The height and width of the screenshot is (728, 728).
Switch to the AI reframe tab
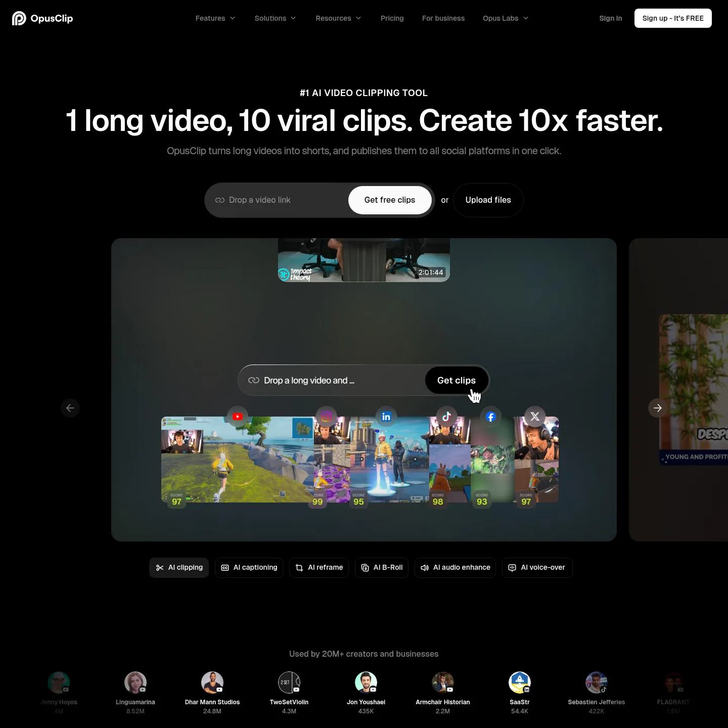(319, 568)
